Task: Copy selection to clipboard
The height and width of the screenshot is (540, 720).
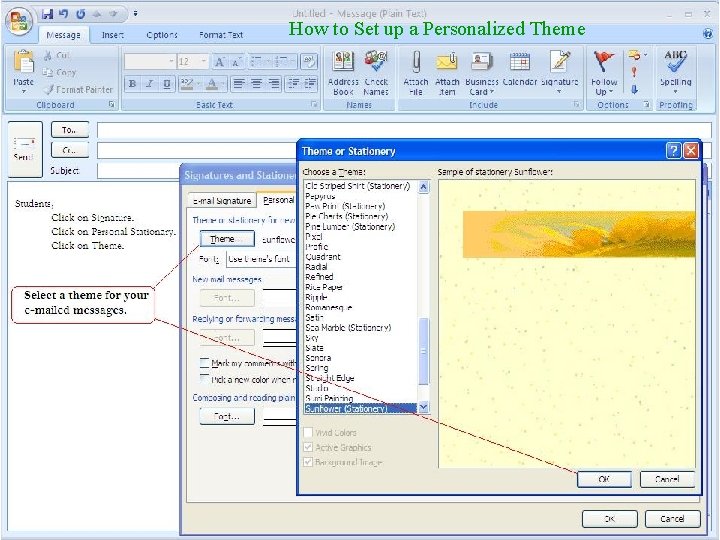Action: click(x=59, y=73)
